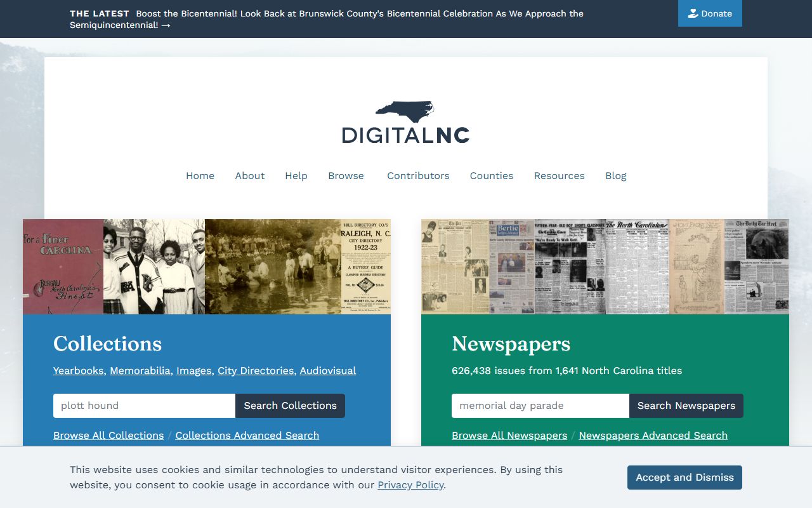Open the Counties menu item
812x508 pixels.
pos(492,176)
